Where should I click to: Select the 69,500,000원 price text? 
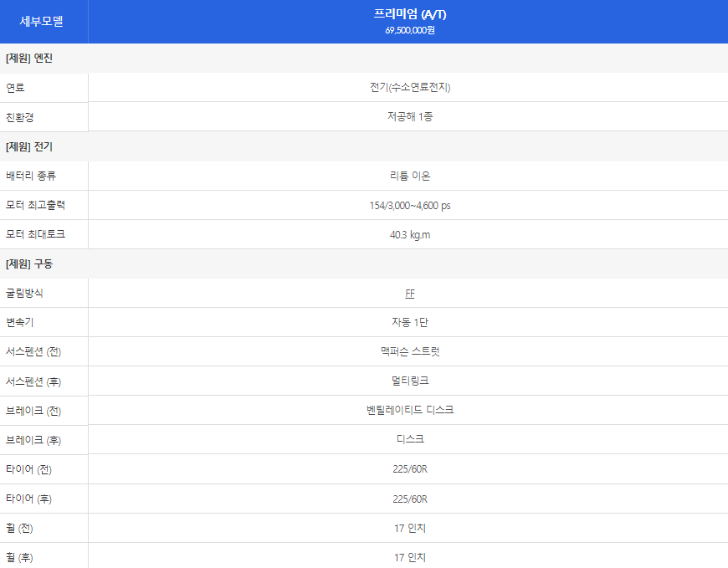coord(409,30)
